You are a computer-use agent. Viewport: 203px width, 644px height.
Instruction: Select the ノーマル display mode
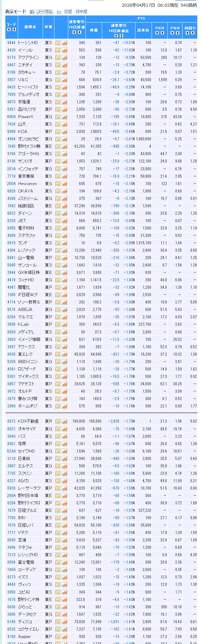44,12
